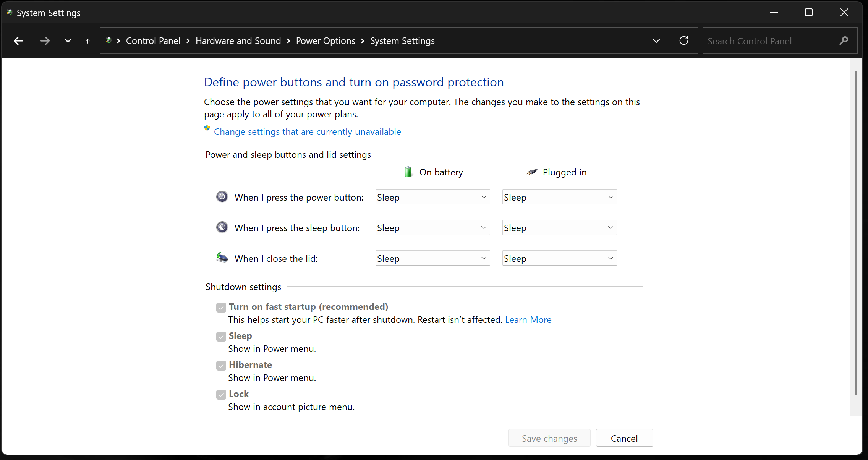Viewport: 868px width, 460px height.
Task: Toggle the Lock account menu checkbox
Action: pyautogui.click(x=221, y=394)
